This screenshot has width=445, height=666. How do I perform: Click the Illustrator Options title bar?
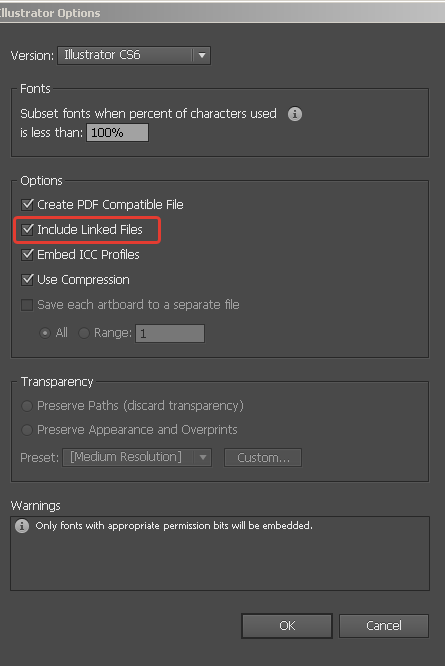222,13
